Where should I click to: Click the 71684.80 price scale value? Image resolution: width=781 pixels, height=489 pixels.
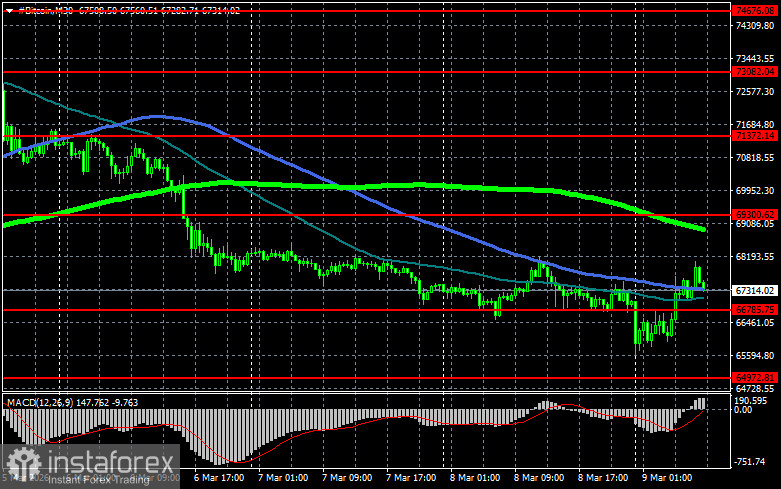[x=755, y=124]
